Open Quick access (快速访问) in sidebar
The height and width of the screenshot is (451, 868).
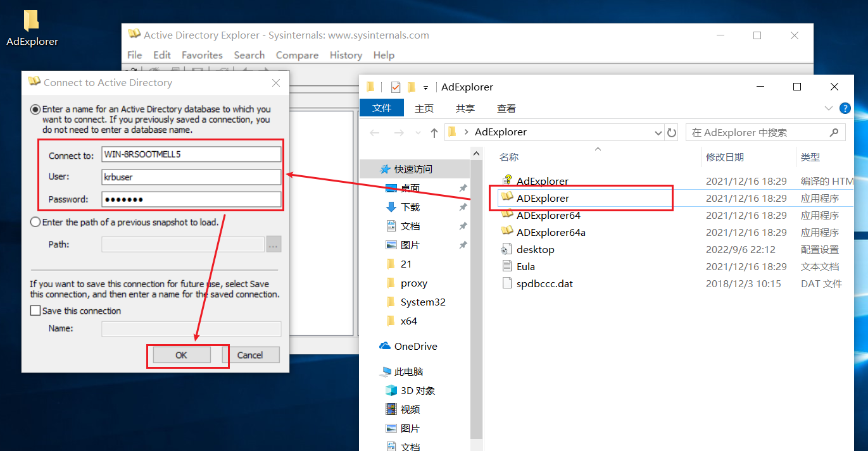coord(413,169)
